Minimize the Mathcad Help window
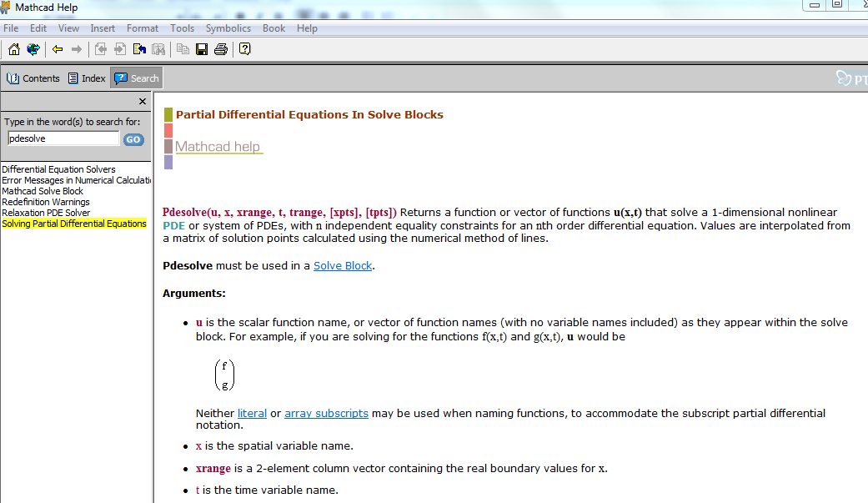 point(815,5)
